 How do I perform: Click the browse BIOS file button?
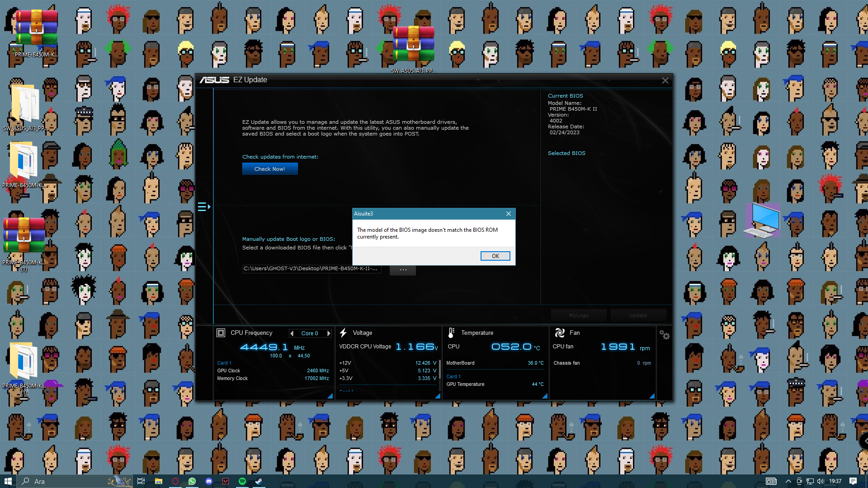pyautogui.click(x=403, y=269)
